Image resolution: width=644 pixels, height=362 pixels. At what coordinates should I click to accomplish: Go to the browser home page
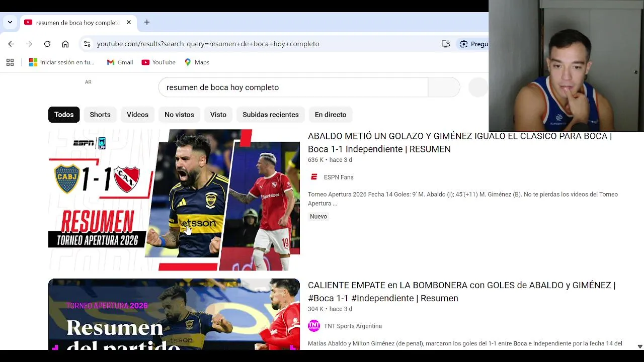click(65, 44)
